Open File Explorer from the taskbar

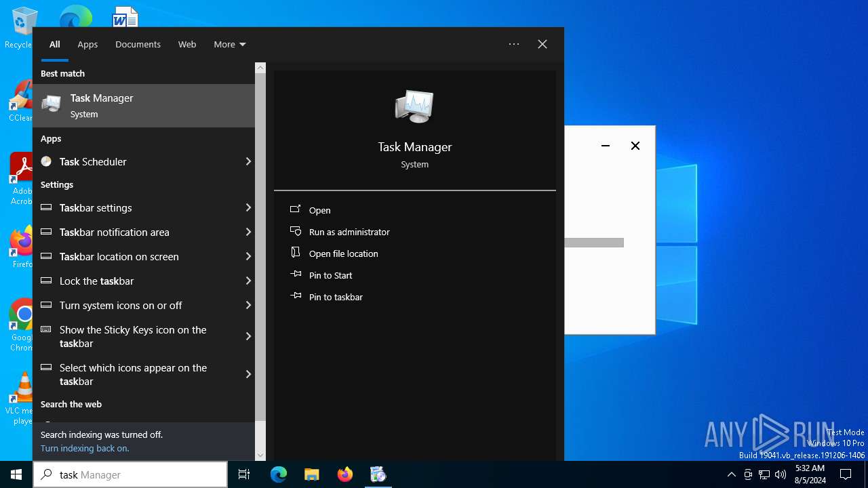[x=311, y=474]
